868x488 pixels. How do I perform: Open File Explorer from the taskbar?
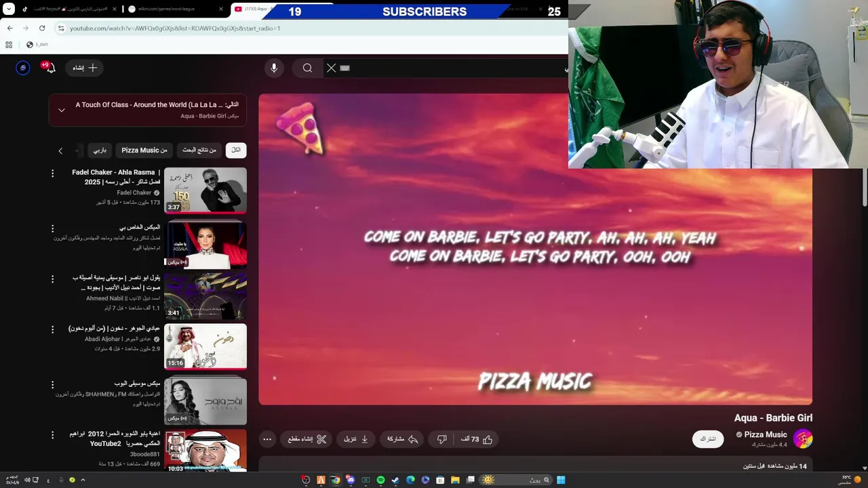tap(455, 480)
